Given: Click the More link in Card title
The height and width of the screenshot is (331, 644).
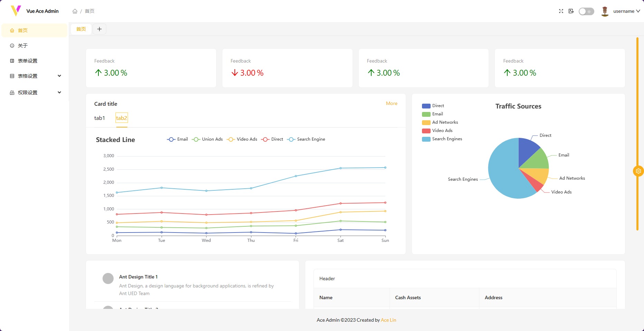Looking at the screenshot, I should coord(392,103).
